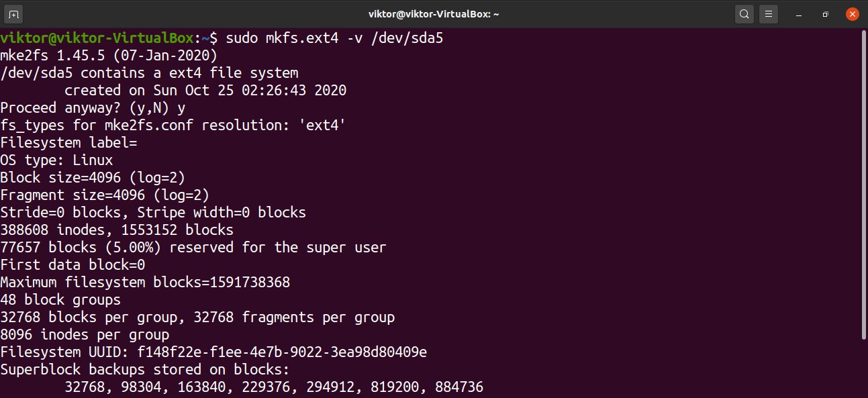Screen dimensions: 868x398
Task: Click the 'OS type: Linux' line
Action: coord(56,160)
